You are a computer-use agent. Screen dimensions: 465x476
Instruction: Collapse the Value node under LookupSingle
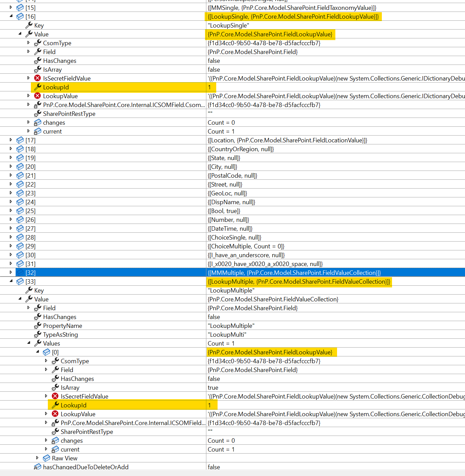[x=20, y=34]
